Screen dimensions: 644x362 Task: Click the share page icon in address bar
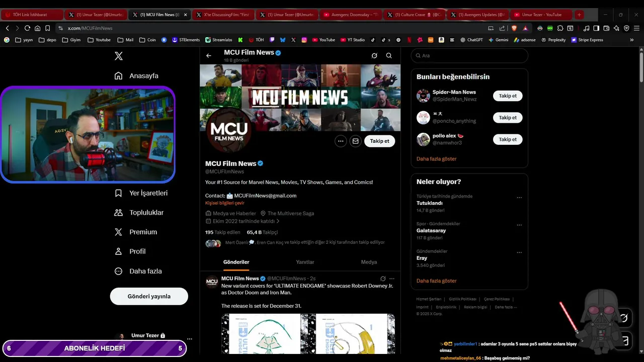click(x=502, y=28)
